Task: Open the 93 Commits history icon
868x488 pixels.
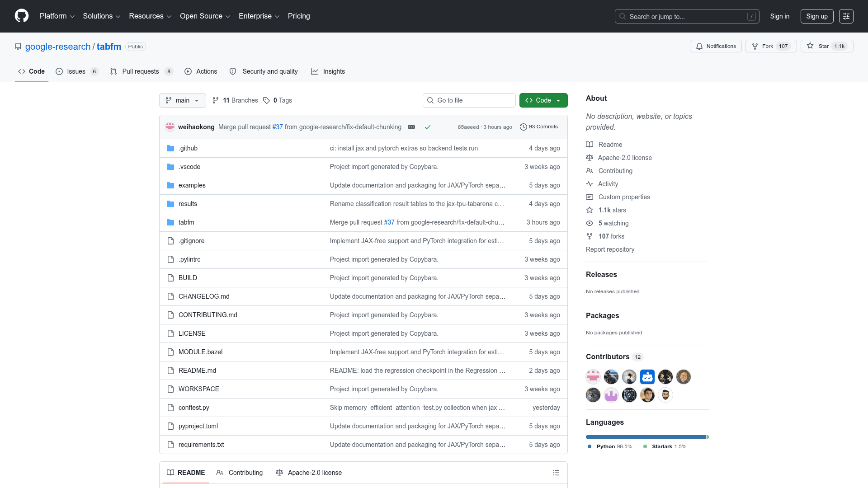Action: [x=523, y=127]
